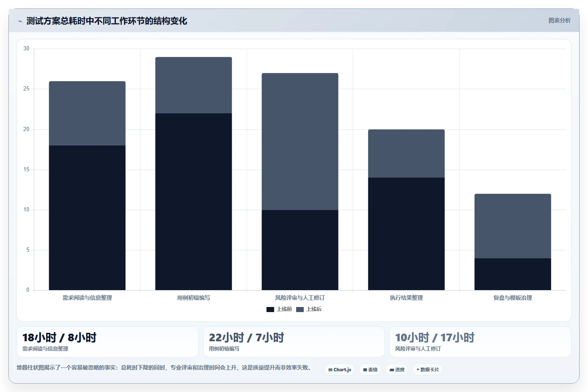Screen dimensions: 588x392
Task: Click the Chart.js tag chip
Action: pyautogui.click(x=340, y=370)
